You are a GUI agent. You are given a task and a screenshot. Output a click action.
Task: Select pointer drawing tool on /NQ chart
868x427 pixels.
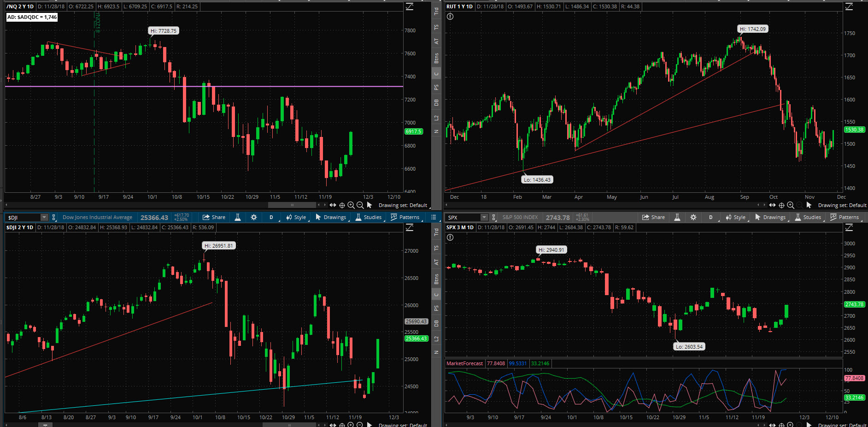tap(369, 205)
